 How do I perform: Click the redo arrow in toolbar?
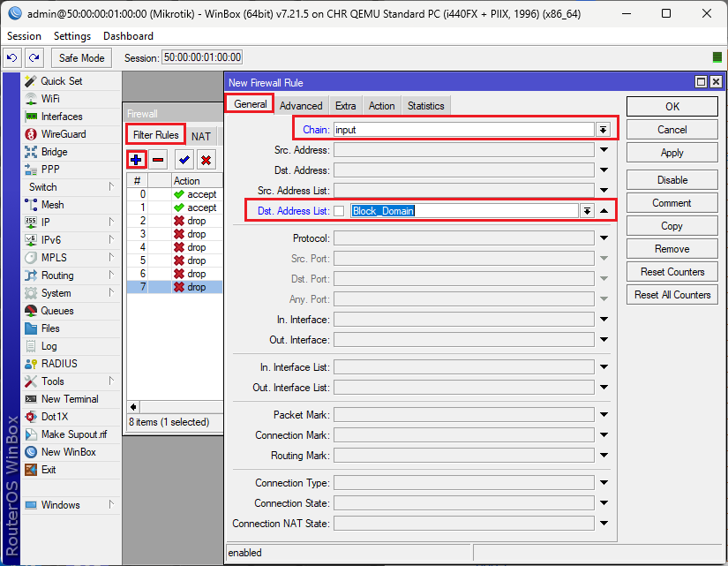click(x=34, y=57)
